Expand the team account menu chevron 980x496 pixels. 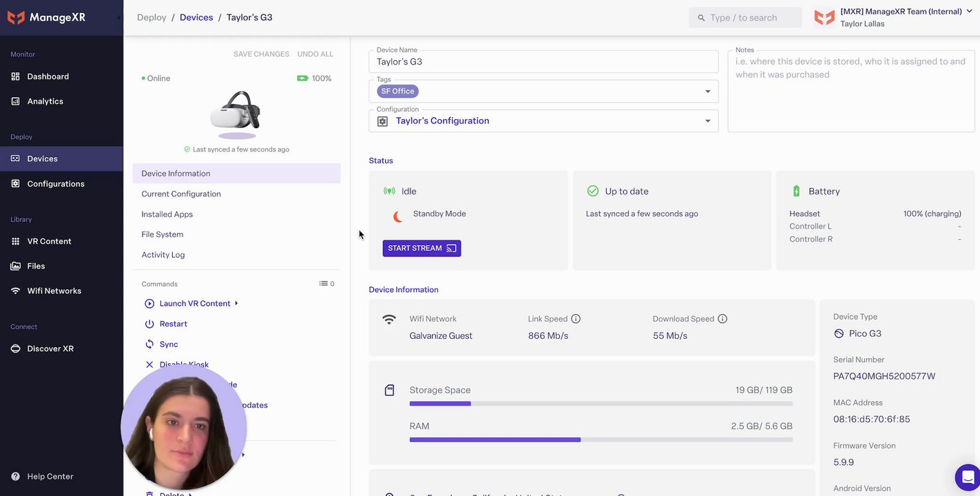[970, 11]
